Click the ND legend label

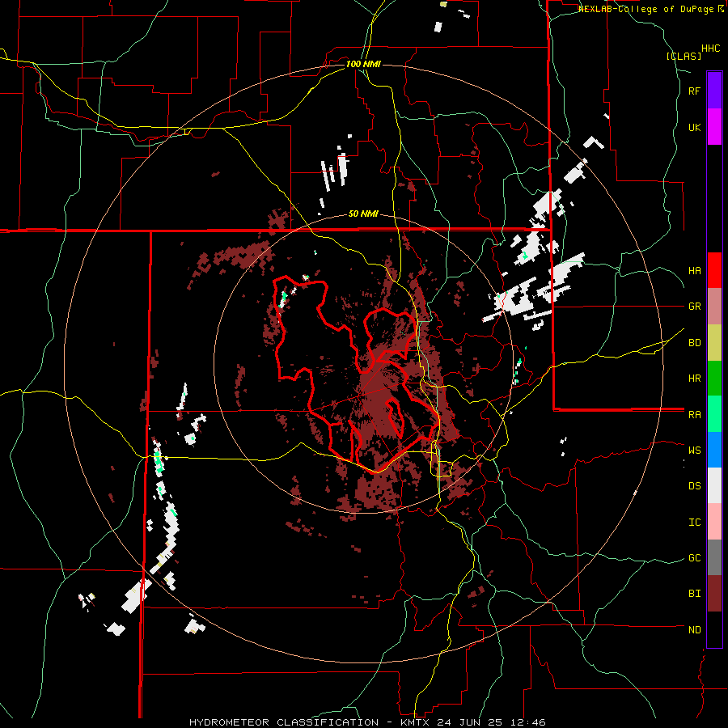tap(694, 630)
